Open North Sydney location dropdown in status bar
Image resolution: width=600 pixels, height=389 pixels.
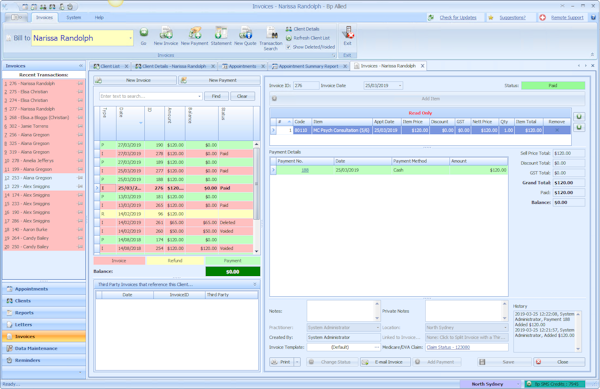point(518,384)
